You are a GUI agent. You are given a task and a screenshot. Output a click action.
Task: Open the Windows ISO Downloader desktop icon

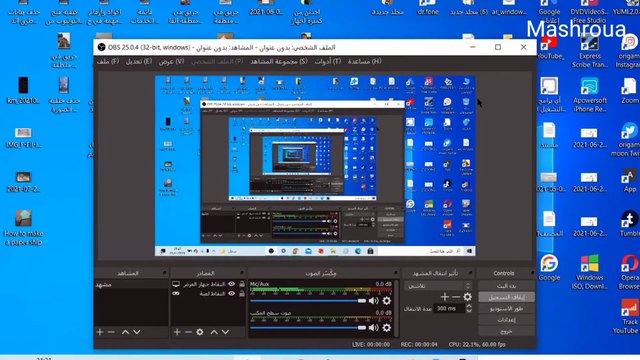tap(590, 271)
